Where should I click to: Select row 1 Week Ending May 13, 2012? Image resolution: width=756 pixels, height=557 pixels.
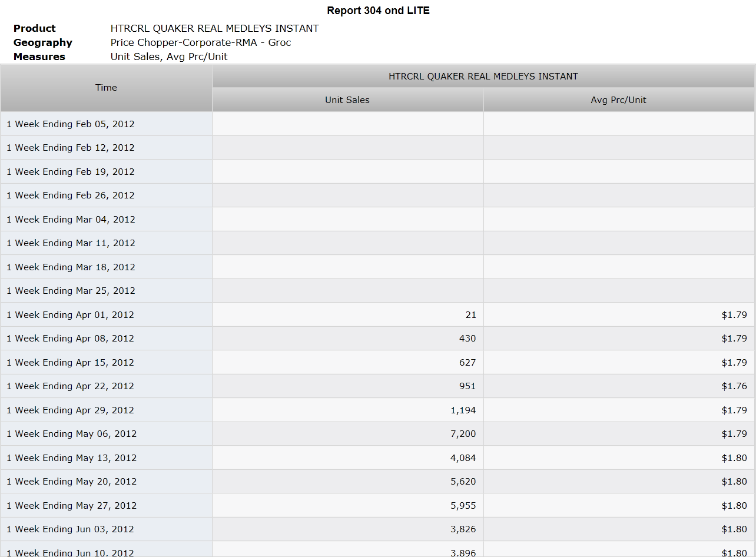[x=377, y=457]
